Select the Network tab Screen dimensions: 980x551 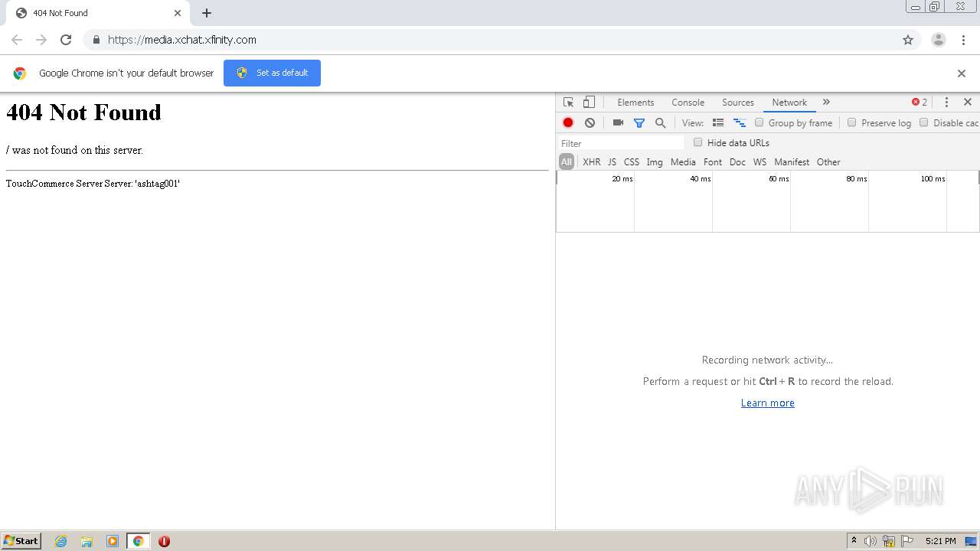[x=789, y=102]
